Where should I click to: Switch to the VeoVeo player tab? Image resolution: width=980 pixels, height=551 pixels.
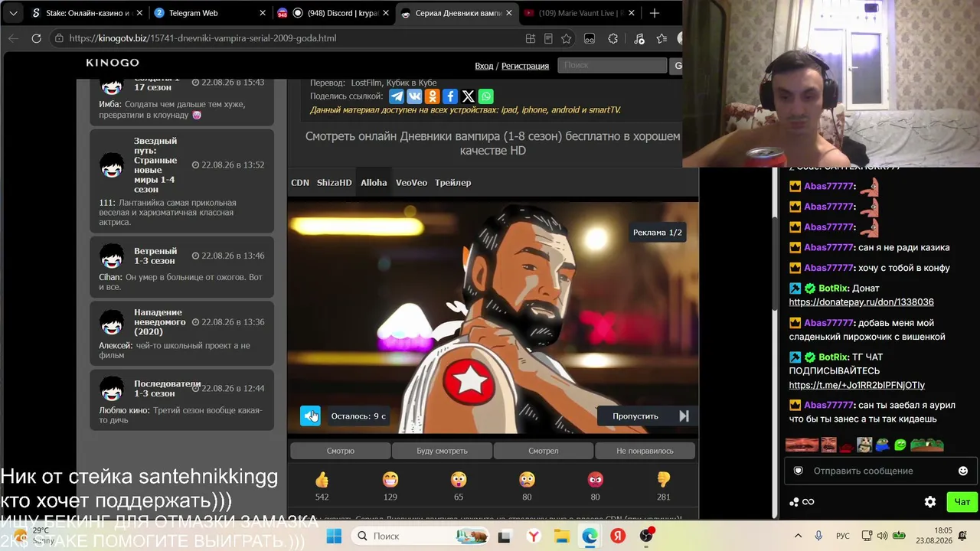coord(411,183)
